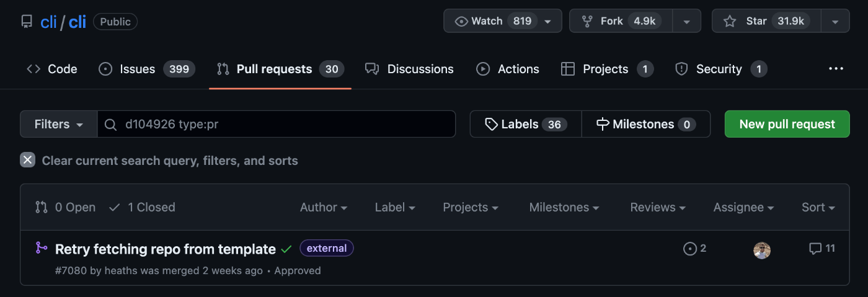868x297 pixels.
Task: Click the repository icon beside cli/cli
Action: point(27,22)
